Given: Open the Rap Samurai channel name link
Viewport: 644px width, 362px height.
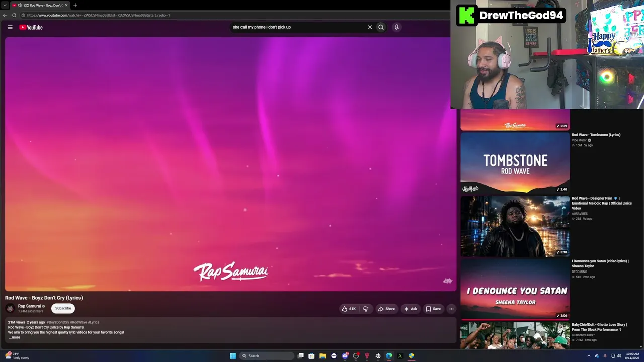Looking at the screenshot, I should pyautogui.click(x=30, y=306).
